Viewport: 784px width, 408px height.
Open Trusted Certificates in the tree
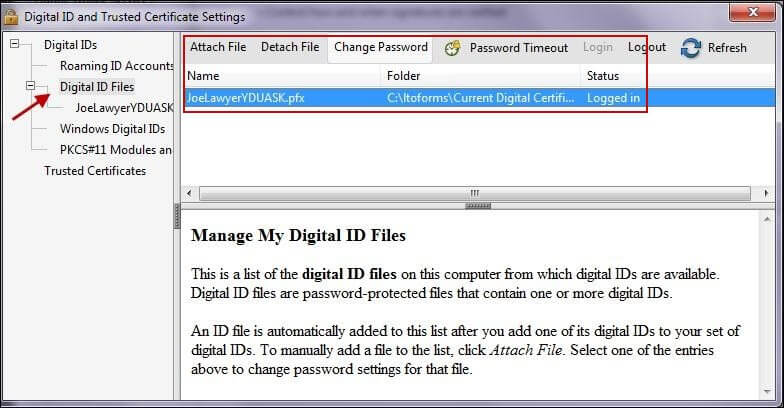[x=95, y=170]
